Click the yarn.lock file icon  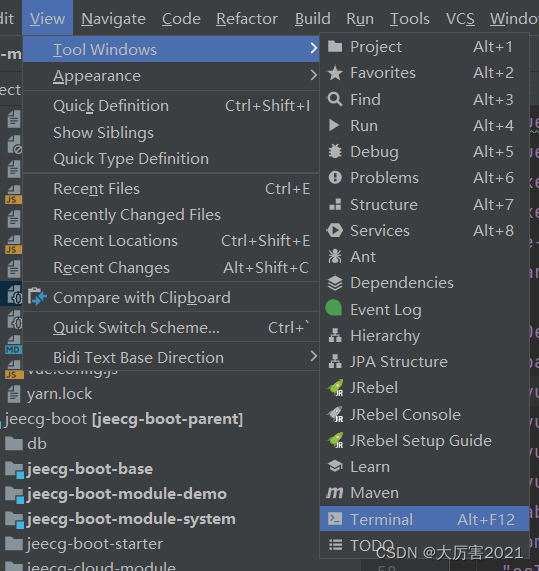[x=14, y=394]
